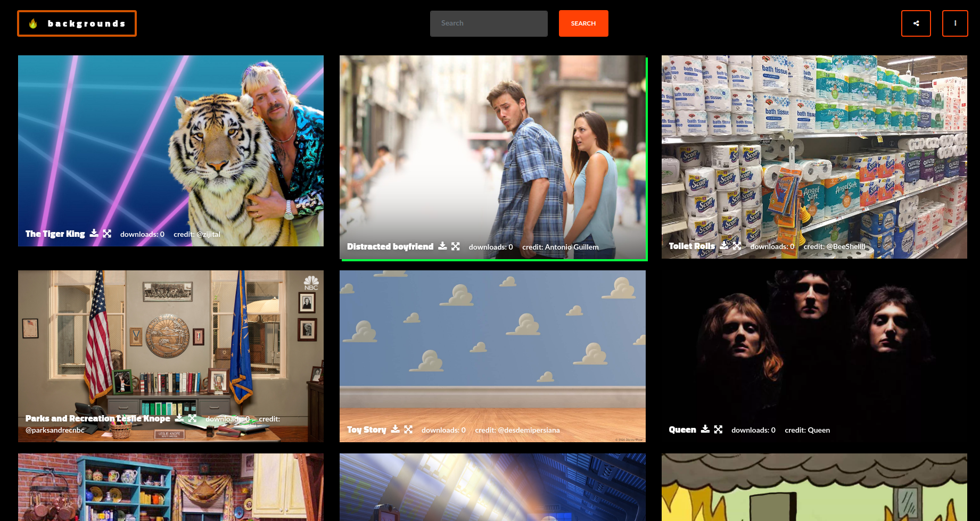Expand Toilet Rolls to fullscreen
Viewport: 980px width, 521px height.
coord(737,245)
